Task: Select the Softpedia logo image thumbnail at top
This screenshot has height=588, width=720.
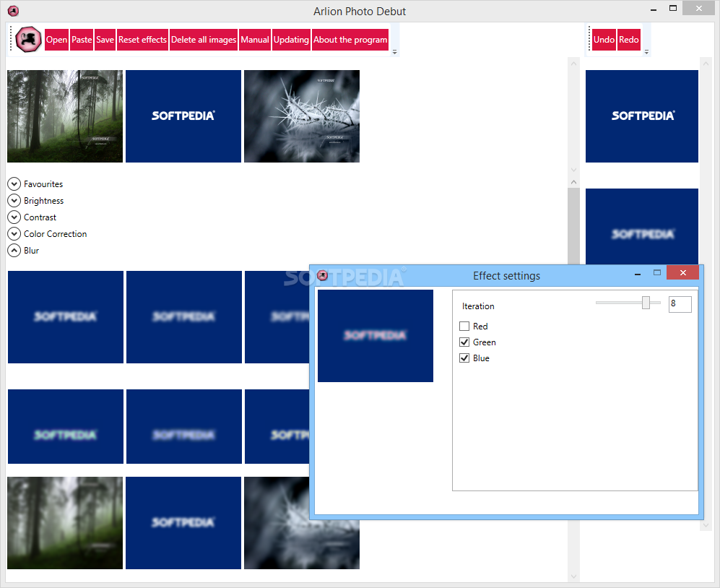Action: [x=183, y=116]
